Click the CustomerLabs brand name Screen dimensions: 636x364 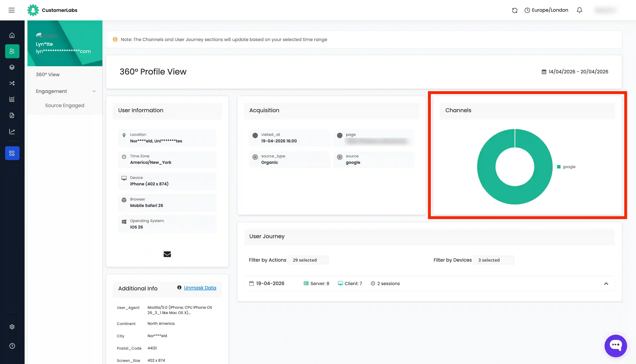coord(59,10)
